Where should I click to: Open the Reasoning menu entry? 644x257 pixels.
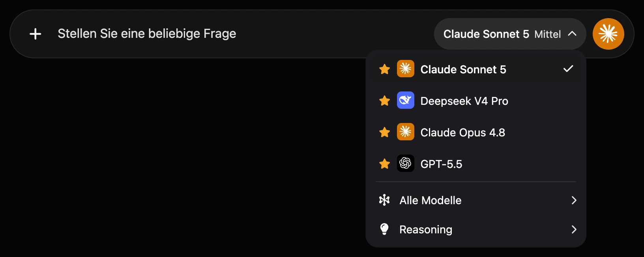tap(476, 229)
